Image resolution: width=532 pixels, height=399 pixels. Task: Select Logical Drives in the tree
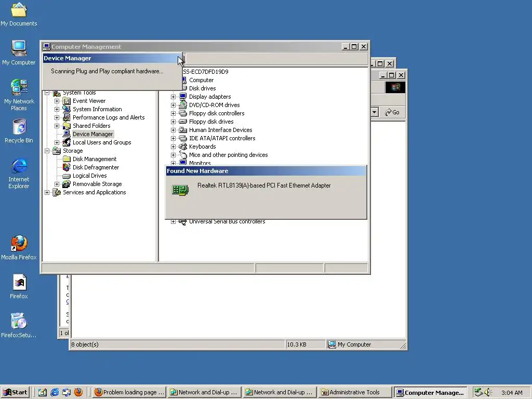(89, 176)
